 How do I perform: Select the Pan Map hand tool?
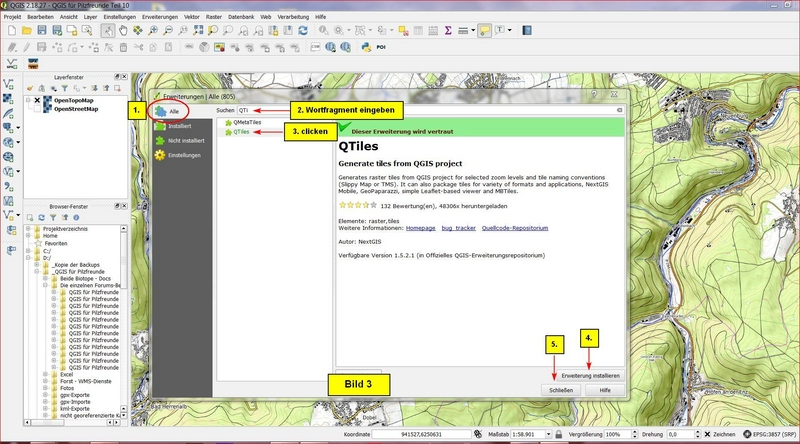123,31
